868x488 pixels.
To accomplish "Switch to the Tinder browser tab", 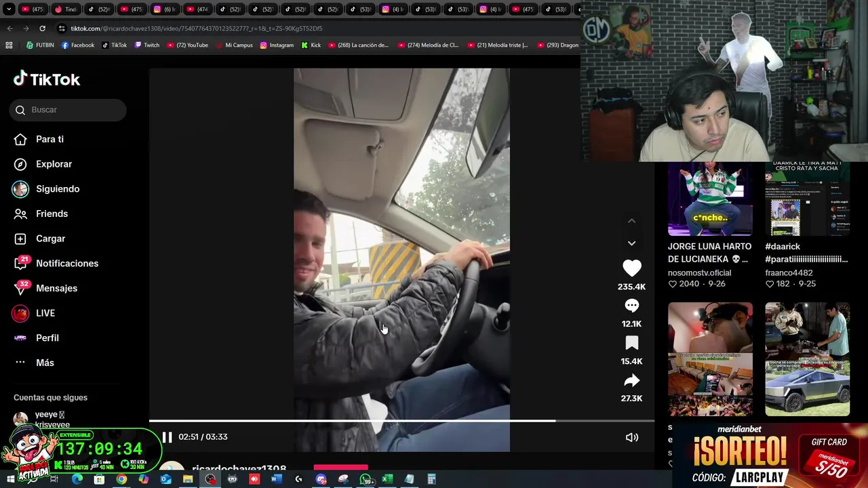I will point(65,9).
